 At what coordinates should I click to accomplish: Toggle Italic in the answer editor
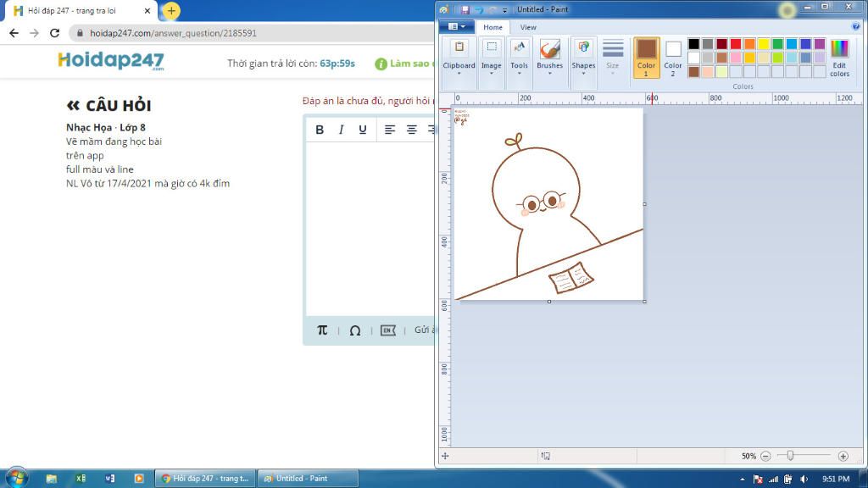point(341,130)
